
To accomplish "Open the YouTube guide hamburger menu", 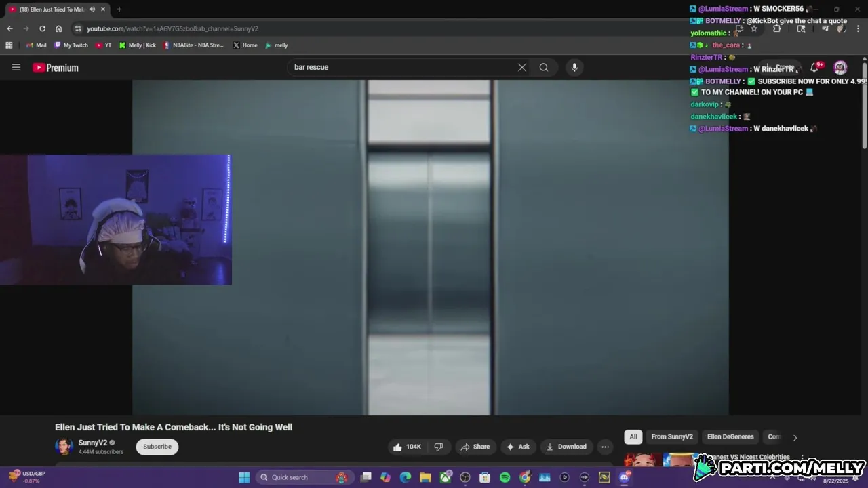I will click(x=16, y=67).
